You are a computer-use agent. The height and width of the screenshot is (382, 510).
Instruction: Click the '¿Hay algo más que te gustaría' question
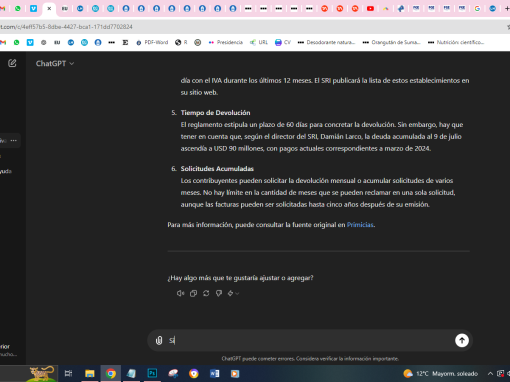[x=240, y=278]
